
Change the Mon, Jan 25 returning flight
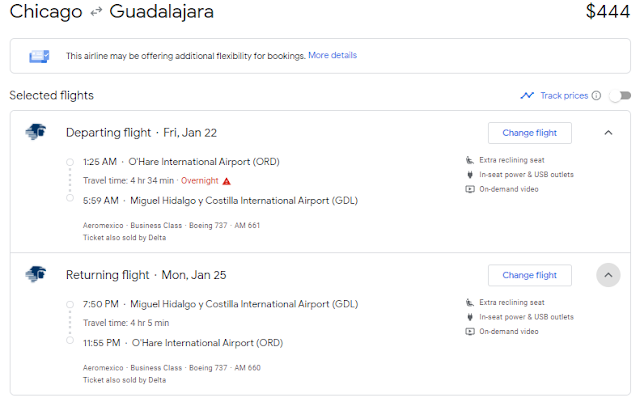pyautogui.click(x=530, y=275)
